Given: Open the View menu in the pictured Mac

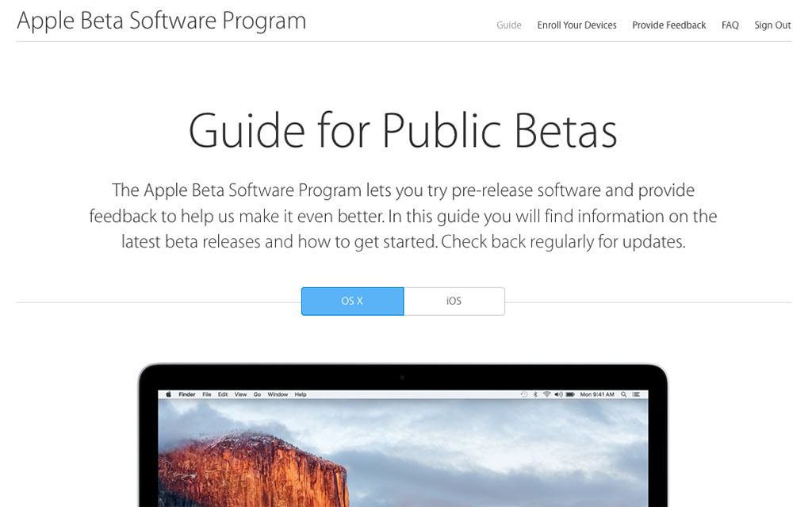Looking at the screenshot, I should (x=241, y=394).
